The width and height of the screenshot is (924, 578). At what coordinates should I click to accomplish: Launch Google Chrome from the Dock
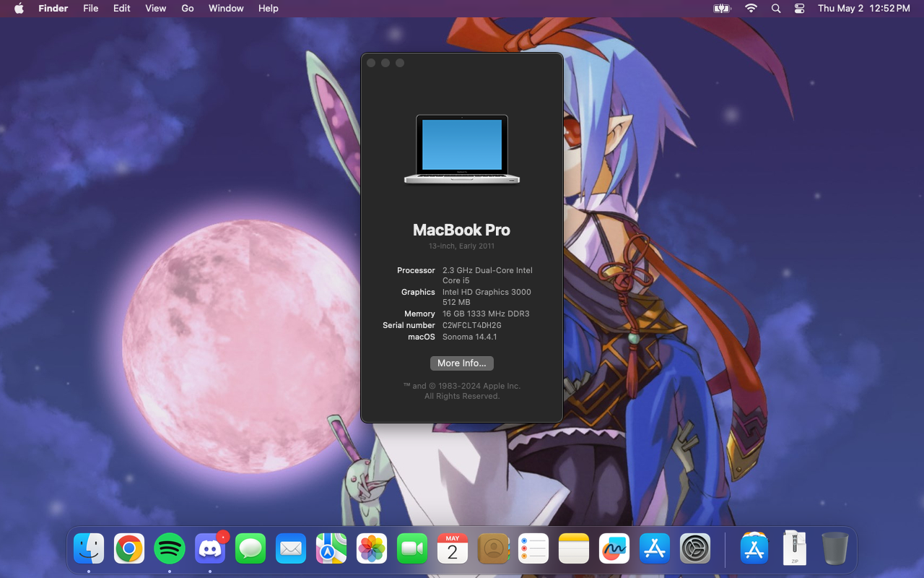(x=129, y=549)
